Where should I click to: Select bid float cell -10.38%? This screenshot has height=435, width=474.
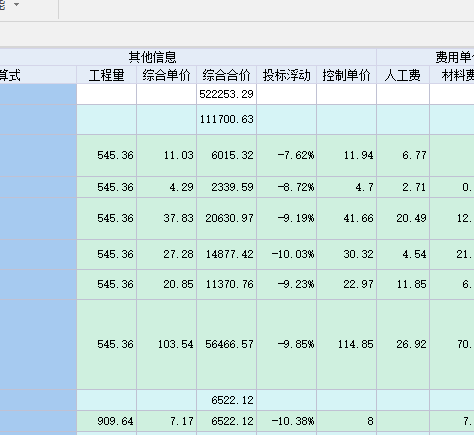point(287,421)
